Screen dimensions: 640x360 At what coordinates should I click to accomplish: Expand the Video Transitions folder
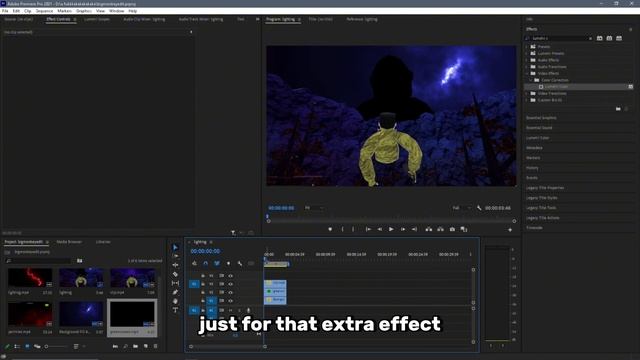click(527, 93)
